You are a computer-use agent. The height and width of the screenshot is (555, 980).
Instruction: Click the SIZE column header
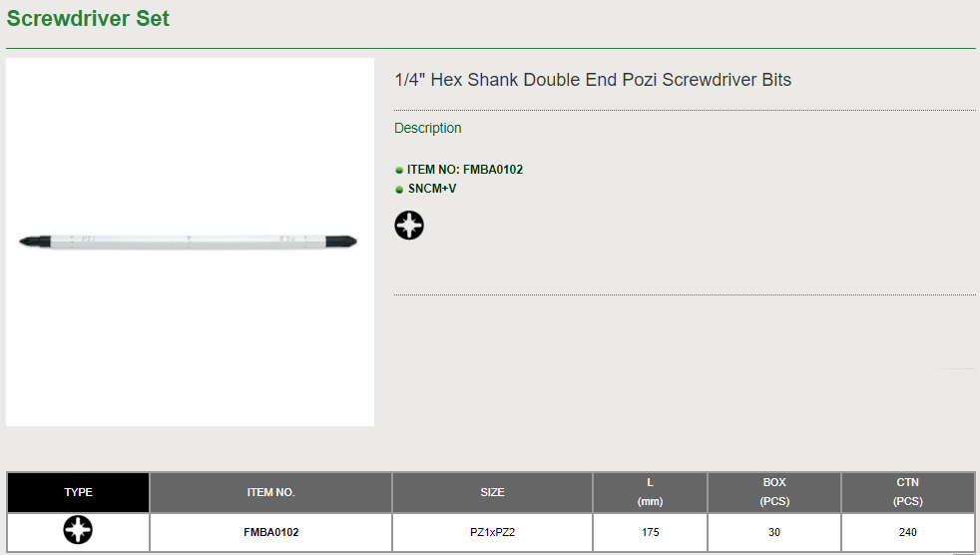[492, 492]
